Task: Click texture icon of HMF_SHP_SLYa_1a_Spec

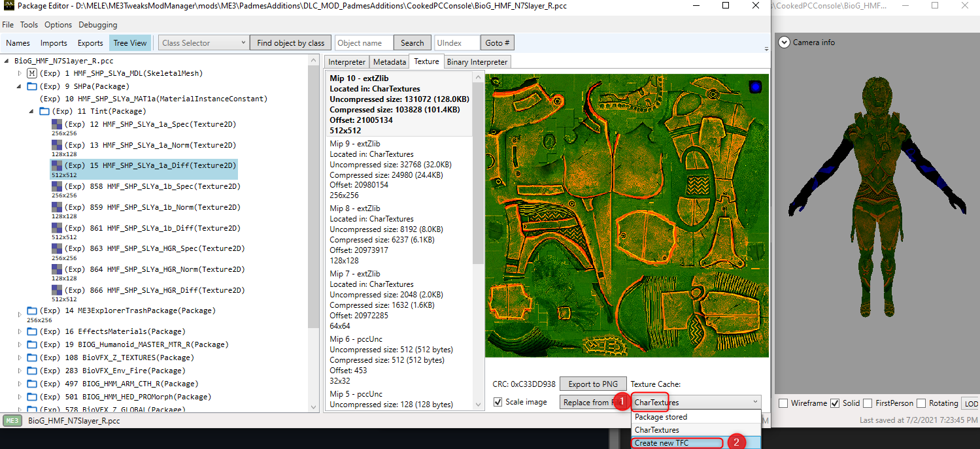Action: click(x=57, y=124)
